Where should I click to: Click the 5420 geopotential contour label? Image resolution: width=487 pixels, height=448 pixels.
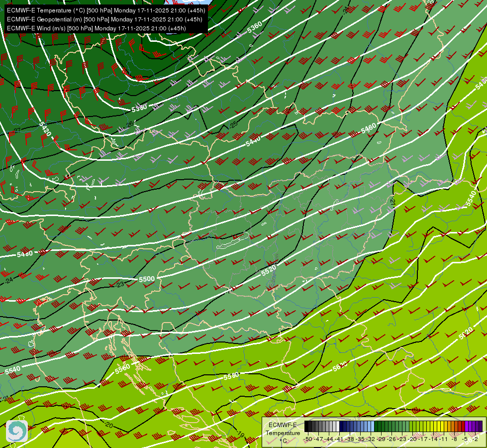coord(45,129)
